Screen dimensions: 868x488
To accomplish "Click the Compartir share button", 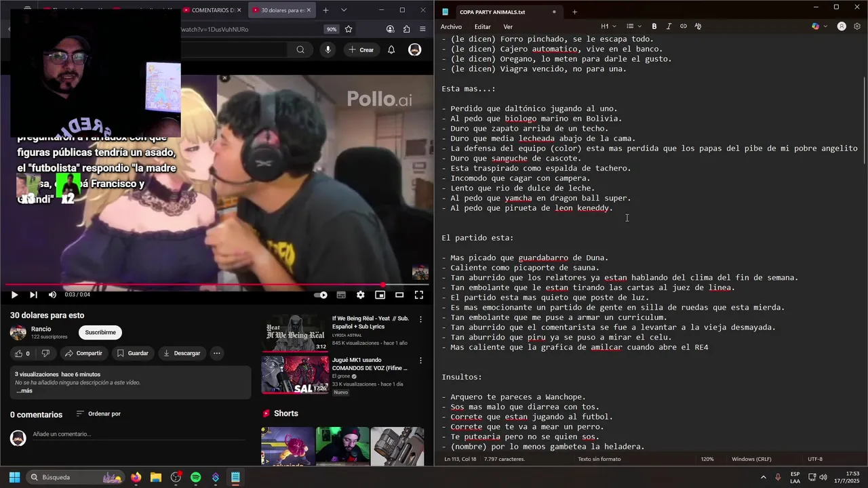I will click(x=83, y=353).
